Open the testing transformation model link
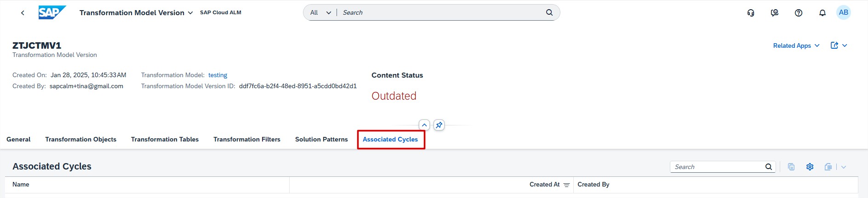Viewport: 868px width, 198px height. [x=217, y=75]
